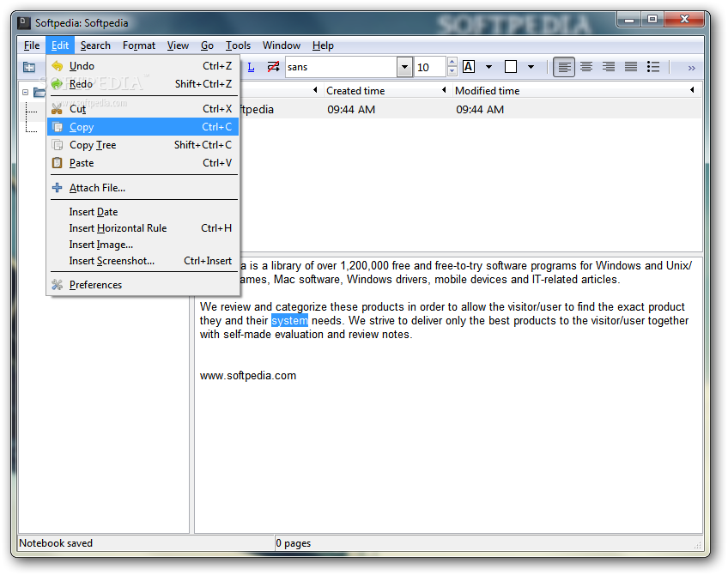Open the background color dropdown arrow
728x575 pixels.
point(531,67)
